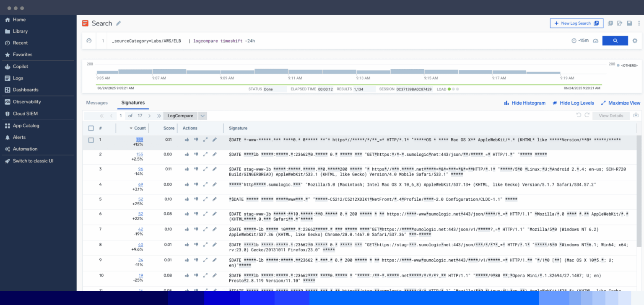Click the results table vertical scrollbar

click(x=639, y=191)
